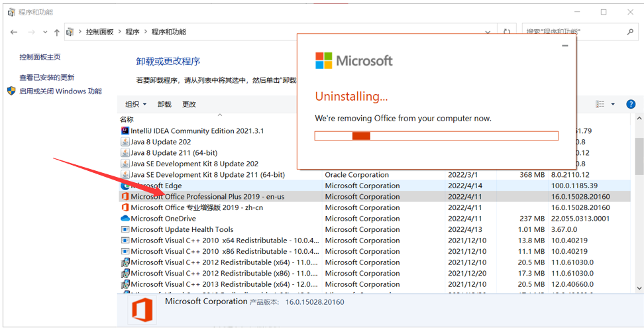Click the Java 8 Update 211 (64-bit) icon
Image resolution: width=644 pixels, height=328 pixels.
125,152
